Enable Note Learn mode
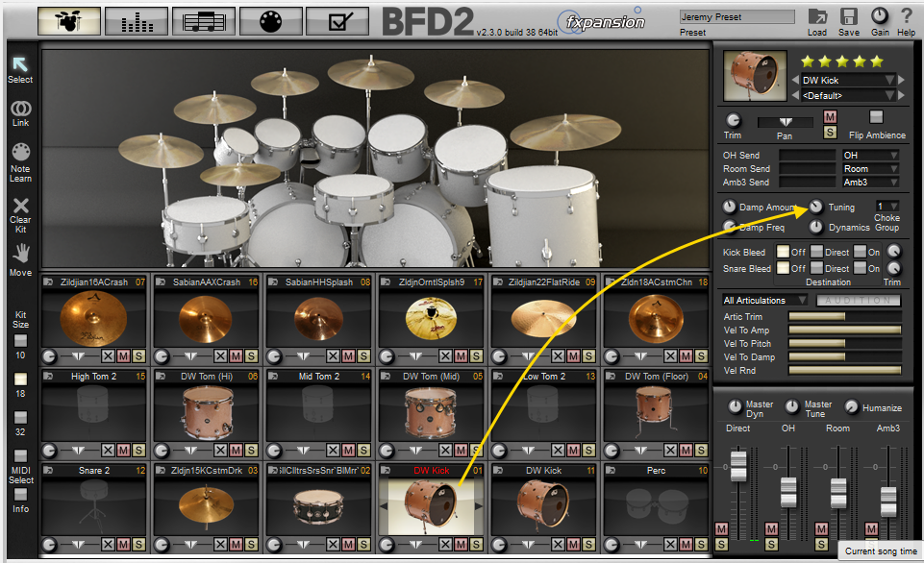 20,152
